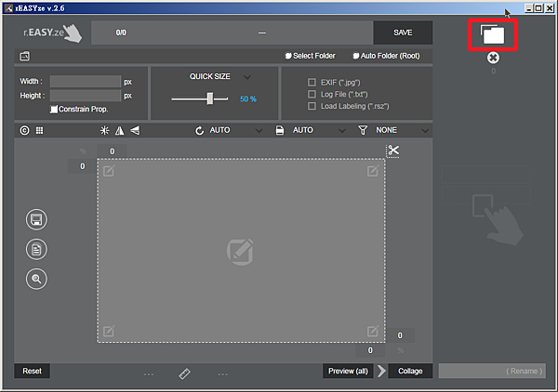Click the rotate arrow icon
The image size is (558, 392).
tap(199, 130)
